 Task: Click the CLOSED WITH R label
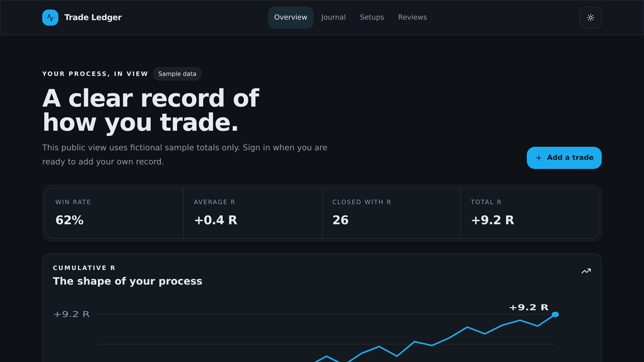[x=362, y=202]
